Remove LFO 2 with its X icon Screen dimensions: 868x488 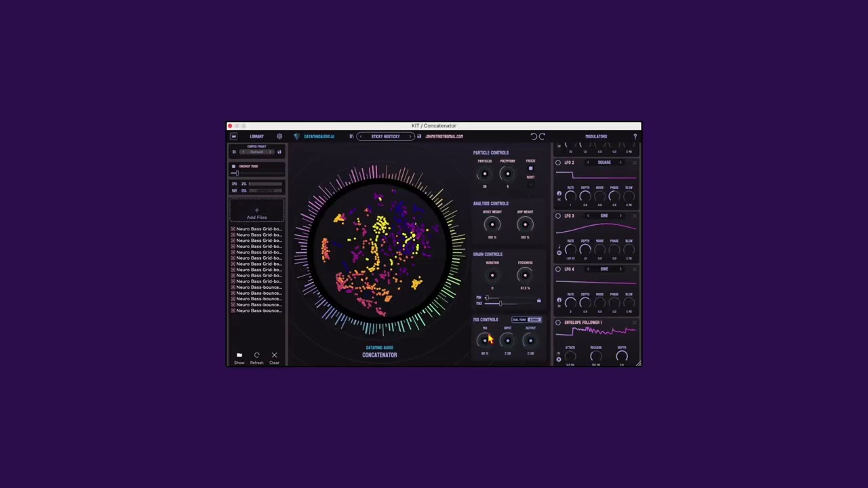tap(635, 163)
